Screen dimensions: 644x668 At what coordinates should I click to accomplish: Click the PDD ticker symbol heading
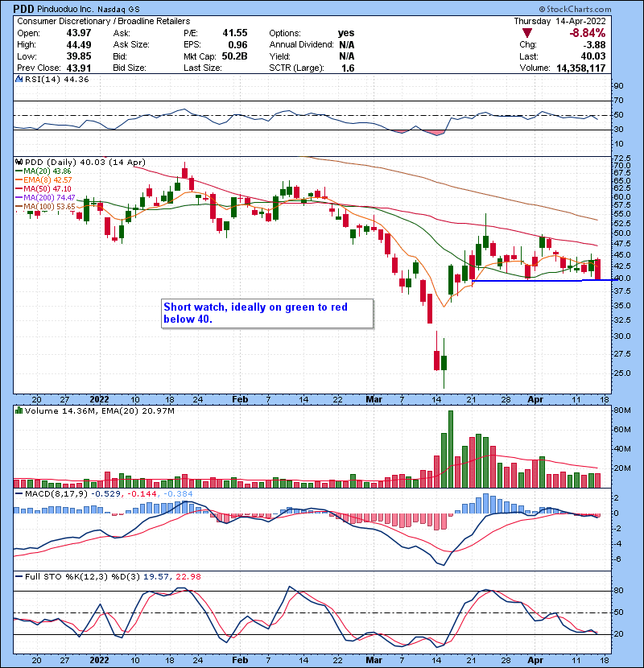[x=24, y=9]
